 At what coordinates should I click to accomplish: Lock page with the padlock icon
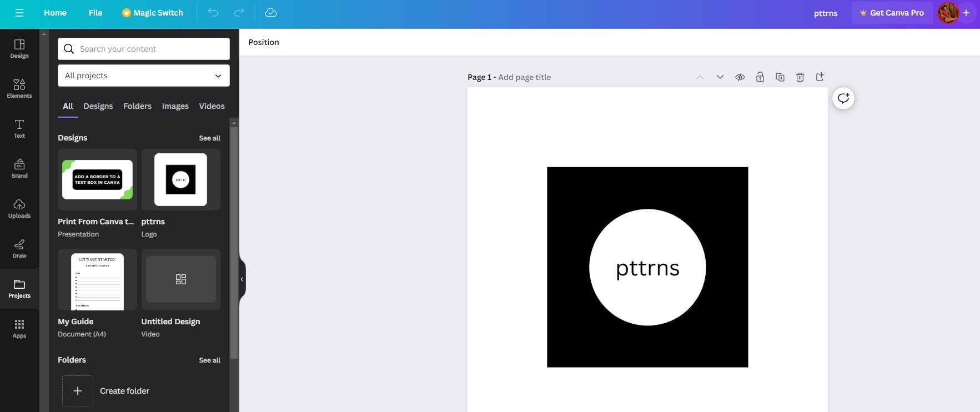(x=760, y=77)
